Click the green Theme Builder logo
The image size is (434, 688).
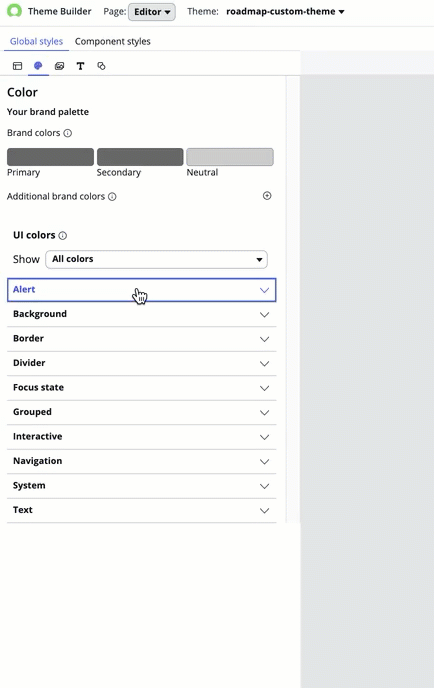tap(14, 11)
